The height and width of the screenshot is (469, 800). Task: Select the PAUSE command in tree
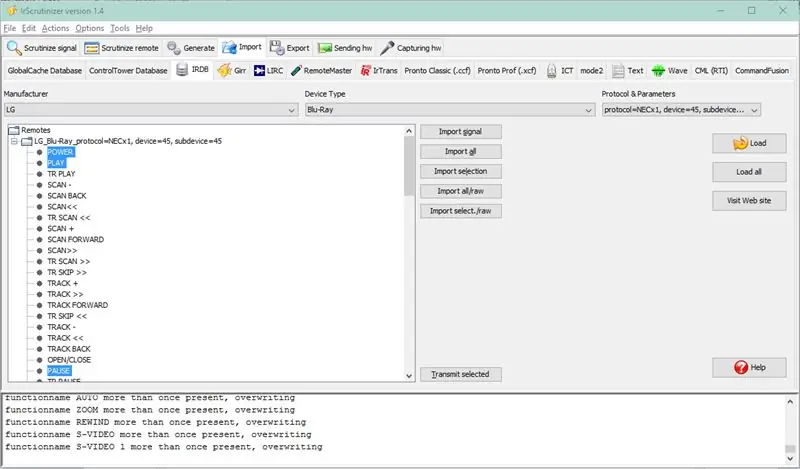pyautogui.click(x=59, y=371)
